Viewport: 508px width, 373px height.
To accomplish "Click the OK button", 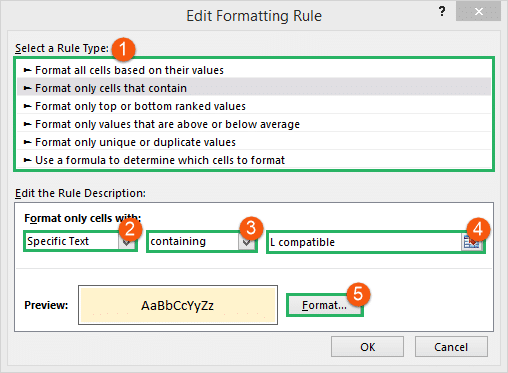I will (x=367, y=347).
